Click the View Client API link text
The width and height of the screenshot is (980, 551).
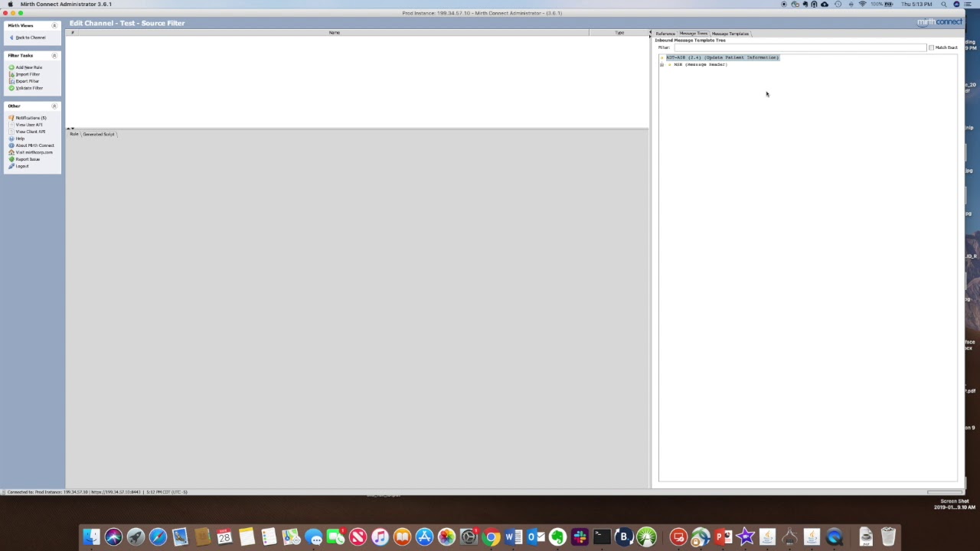click(x=31, y=132)
